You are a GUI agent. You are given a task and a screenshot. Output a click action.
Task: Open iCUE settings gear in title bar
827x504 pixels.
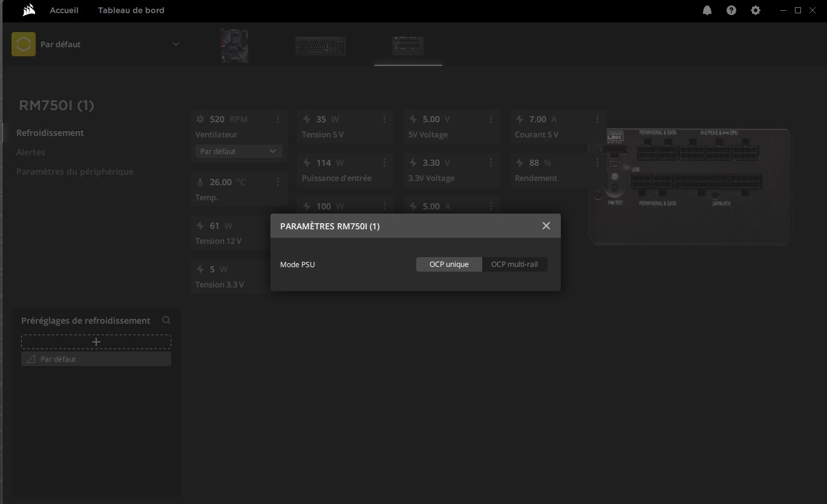756,10
